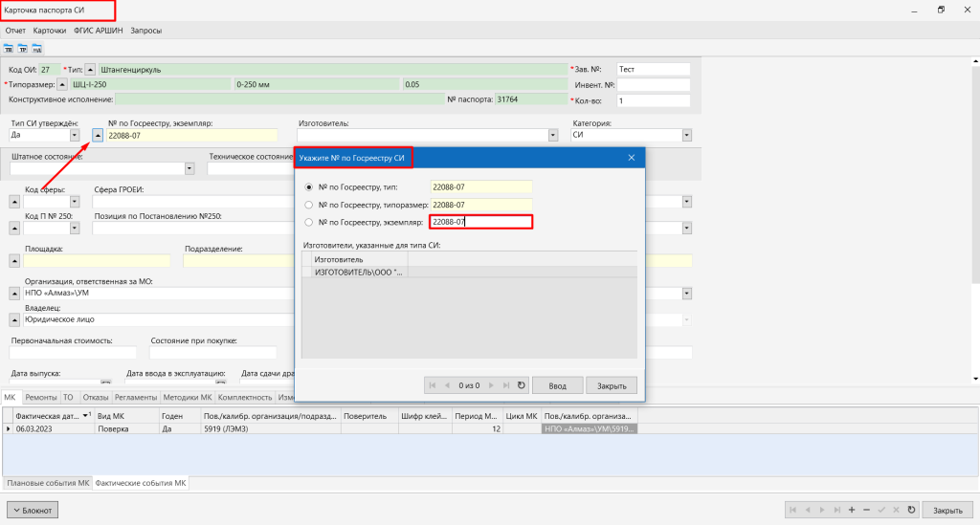Click picker button left of Госреестр number field
Viewport: 980px width, 525px height.
click(98, 135)
